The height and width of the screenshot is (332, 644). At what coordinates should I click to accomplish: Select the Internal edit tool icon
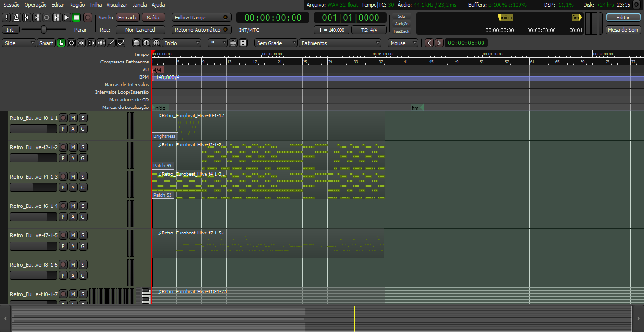pyautogui.click(x=121, y=43)
